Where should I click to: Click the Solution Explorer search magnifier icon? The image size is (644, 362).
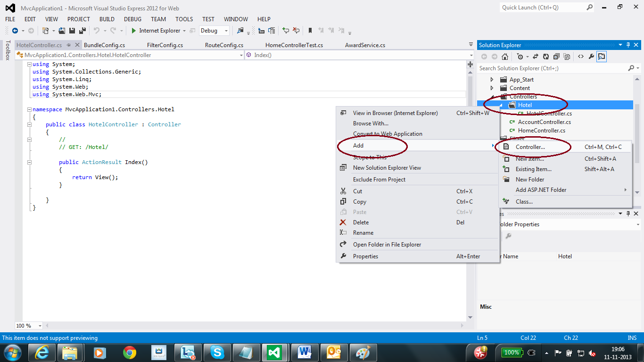point(631,68)
